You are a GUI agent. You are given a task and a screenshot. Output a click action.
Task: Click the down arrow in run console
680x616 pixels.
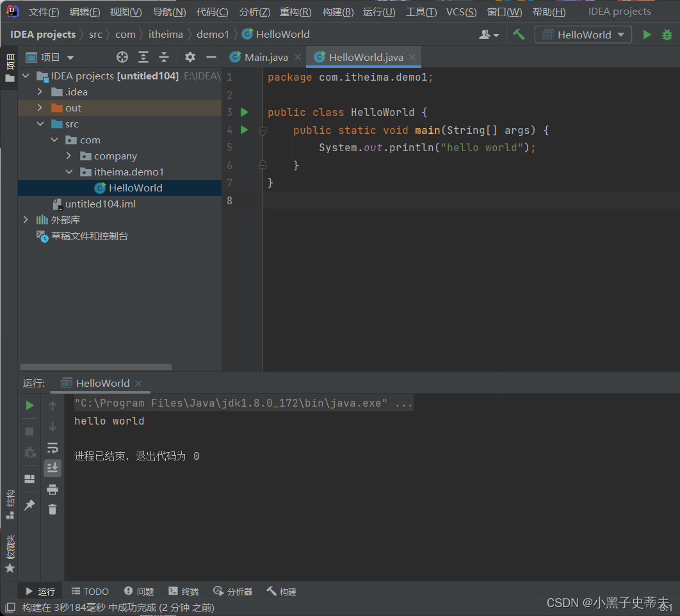click(53, 427)
